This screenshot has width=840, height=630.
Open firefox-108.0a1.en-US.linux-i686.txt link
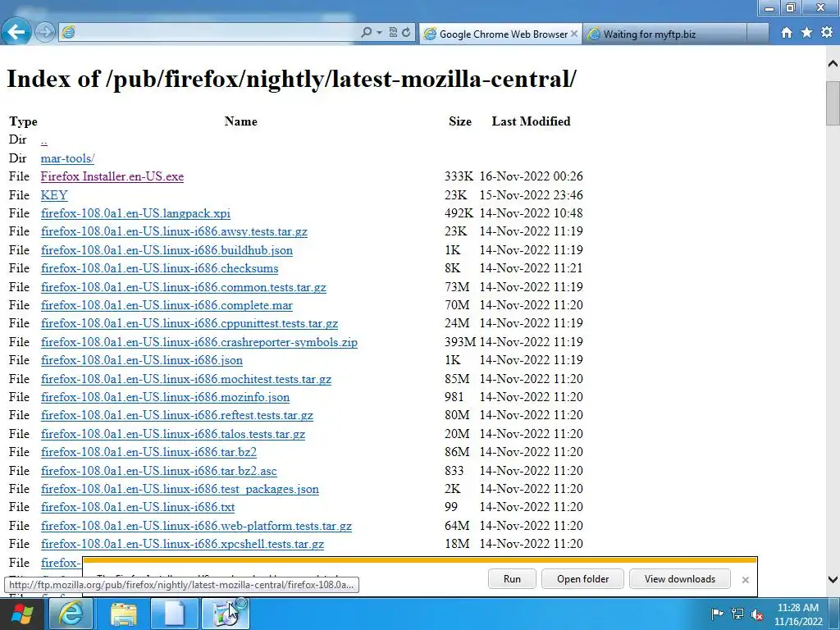click(138, 507)
